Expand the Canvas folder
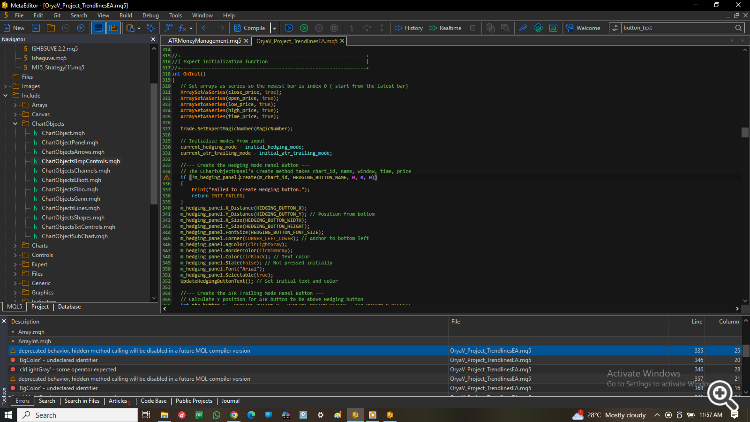The height and width of the screenshot is (422, 750). coord(15,114)
